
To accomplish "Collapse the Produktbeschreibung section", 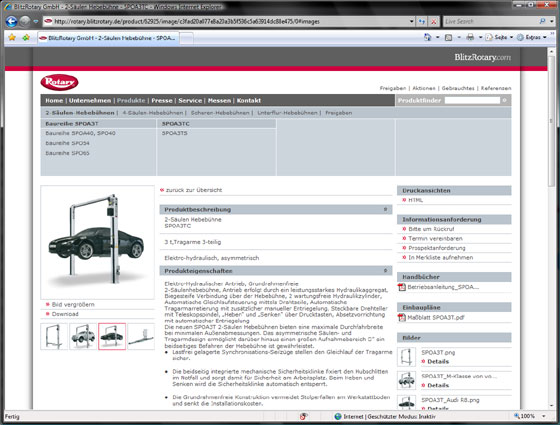I will click(385, 209).
